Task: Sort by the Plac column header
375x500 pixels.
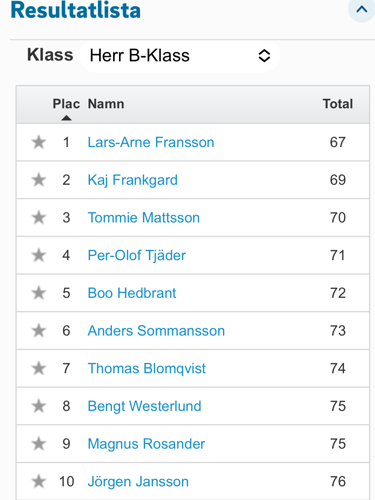Action: 66,104
